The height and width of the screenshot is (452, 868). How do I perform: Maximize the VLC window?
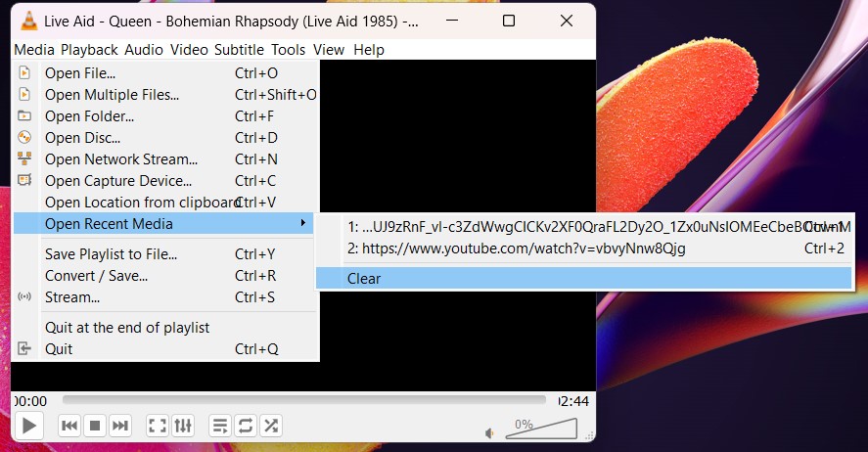coord(509,21)
